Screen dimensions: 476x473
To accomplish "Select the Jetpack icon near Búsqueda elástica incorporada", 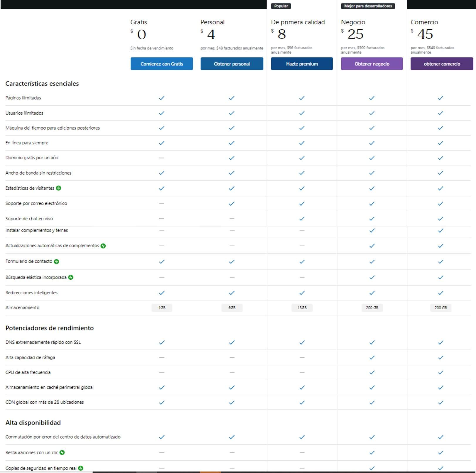I will click(x=70, y=276).
